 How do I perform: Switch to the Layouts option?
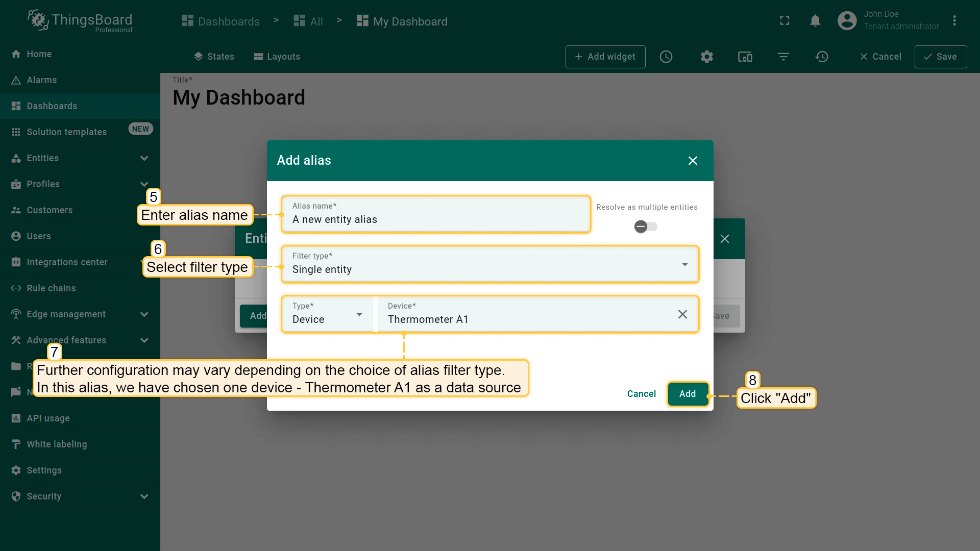click(x=277, y=57)
